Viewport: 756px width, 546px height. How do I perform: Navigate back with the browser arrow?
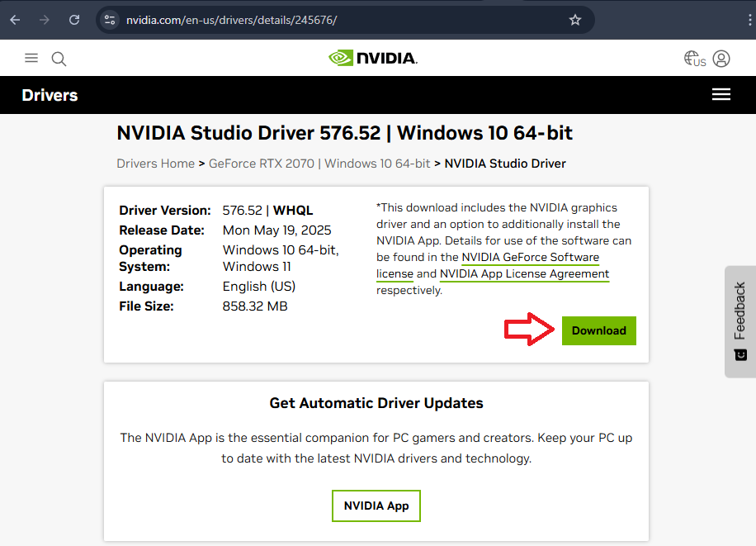[14, 20]
